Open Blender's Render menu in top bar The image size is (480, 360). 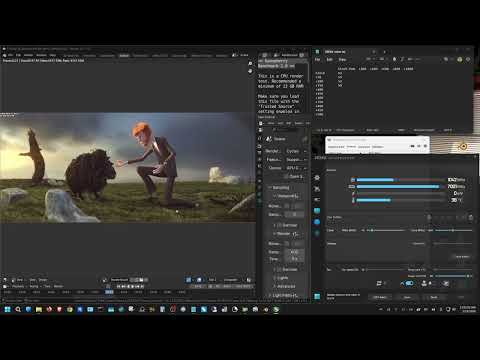click(28, 55)
